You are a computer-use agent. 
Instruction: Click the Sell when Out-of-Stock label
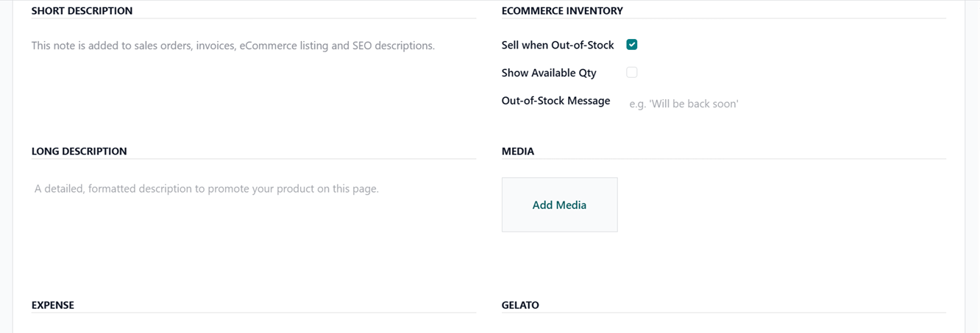click(557, 45)
